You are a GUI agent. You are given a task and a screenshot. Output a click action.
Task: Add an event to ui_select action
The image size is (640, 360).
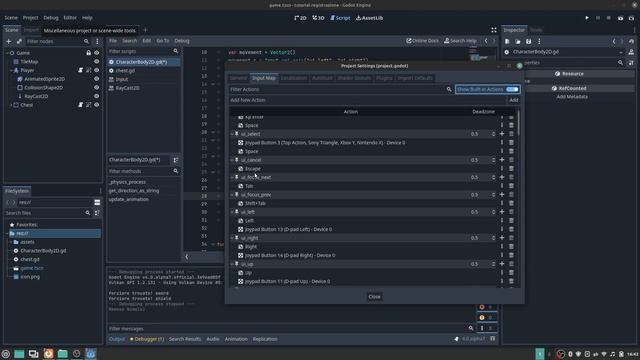pos(502,134)
